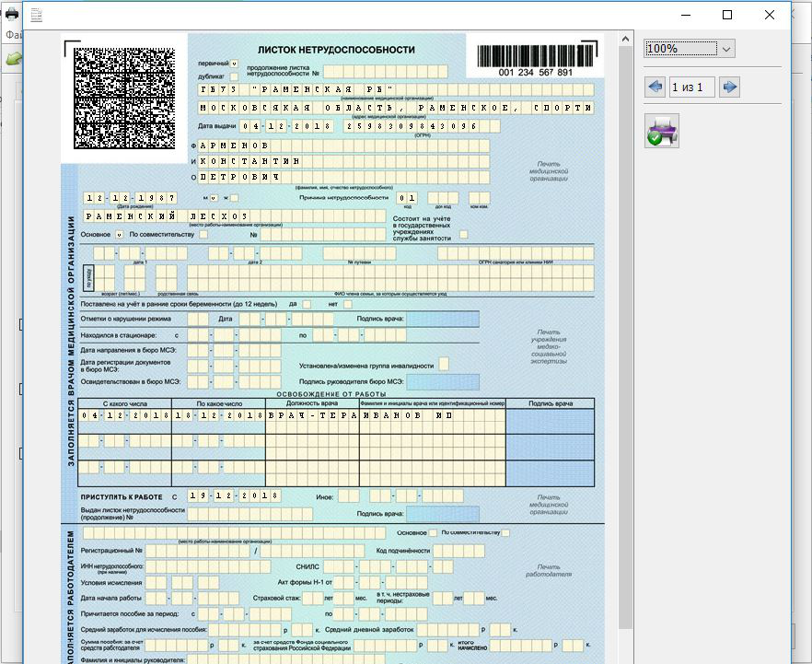The image size is (812, 664).
Task: Toggle the 'да' early pregnancy checkbox
Action: point(307,305)
